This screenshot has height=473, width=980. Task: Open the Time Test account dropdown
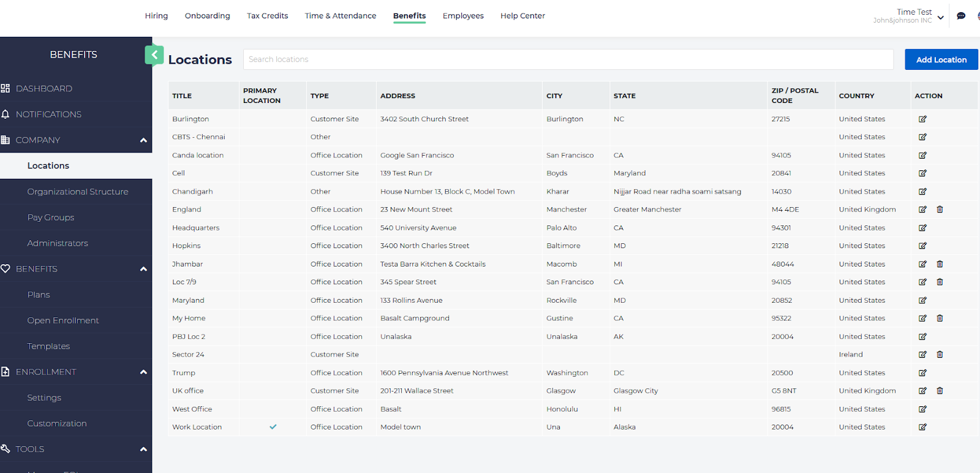pos(940,17)
